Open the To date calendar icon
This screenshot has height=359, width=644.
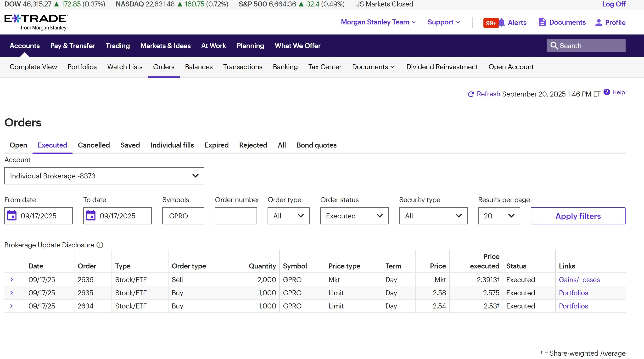pos(91,216)
